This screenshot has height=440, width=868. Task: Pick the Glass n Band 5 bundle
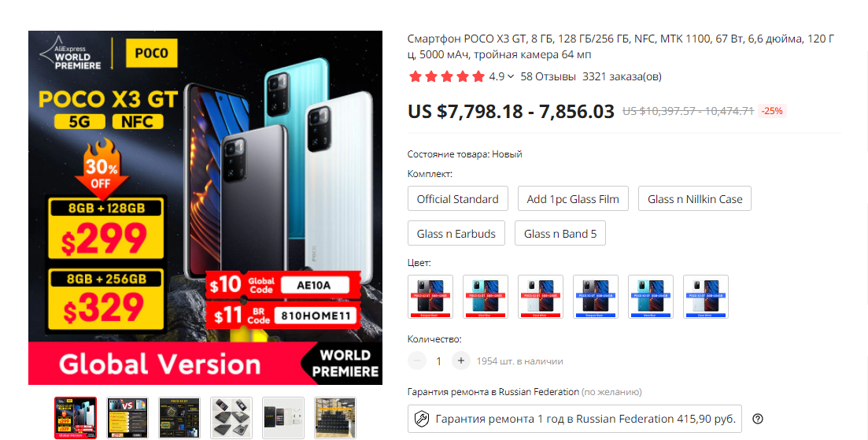[x=560, y=233]
